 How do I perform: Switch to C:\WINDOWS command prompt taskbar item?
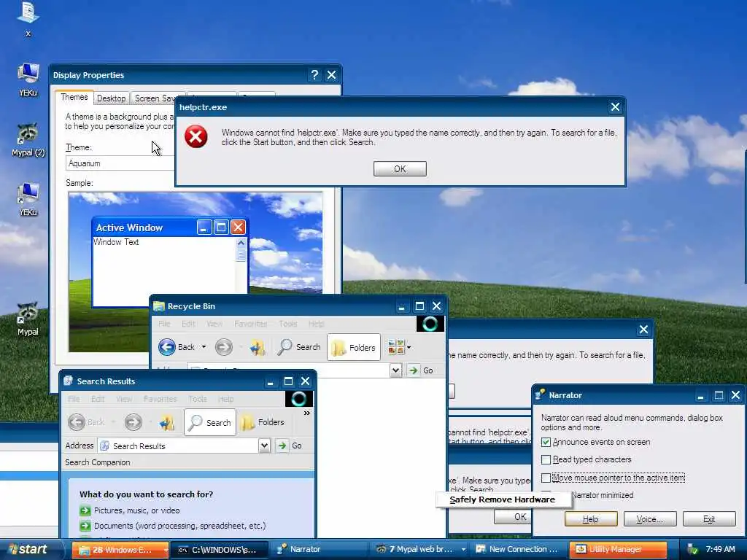(x=220, y=550)
